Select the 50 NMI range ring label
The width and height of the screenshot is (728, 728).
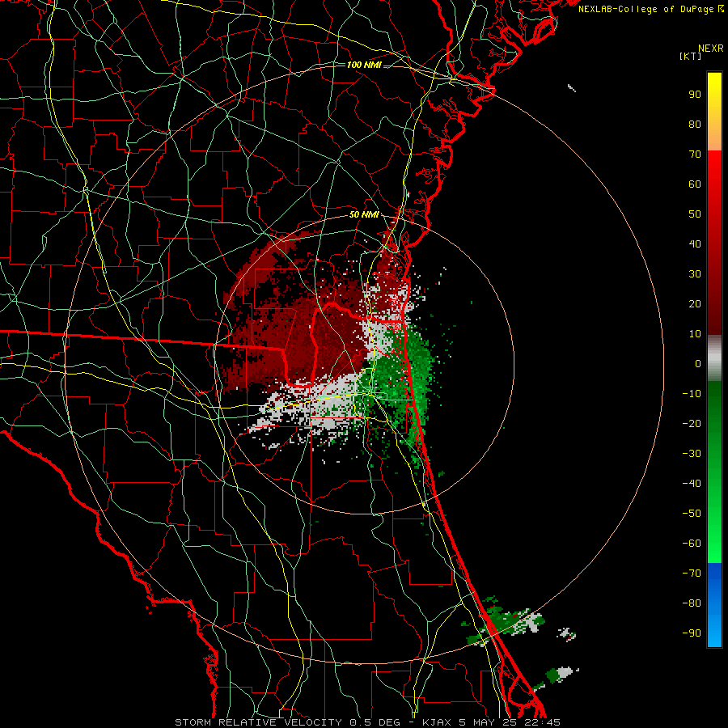[364, 214]
